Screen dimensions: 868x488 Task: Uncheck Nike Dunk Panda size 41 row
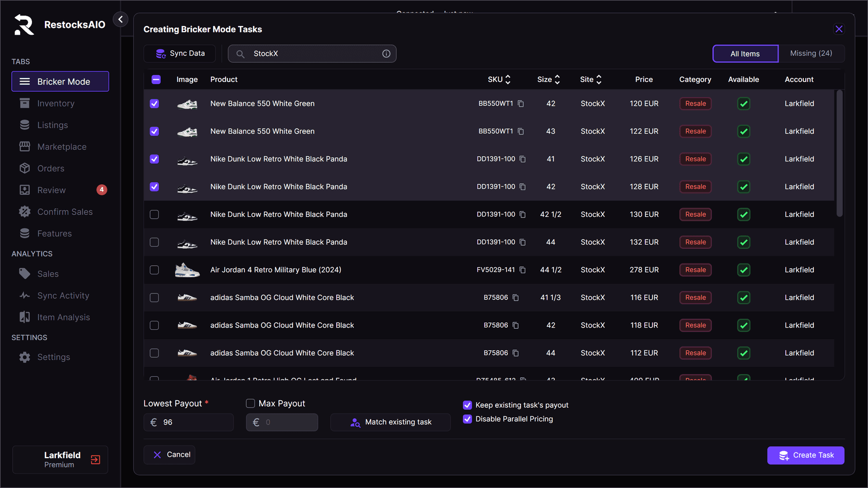pos(155,159)
